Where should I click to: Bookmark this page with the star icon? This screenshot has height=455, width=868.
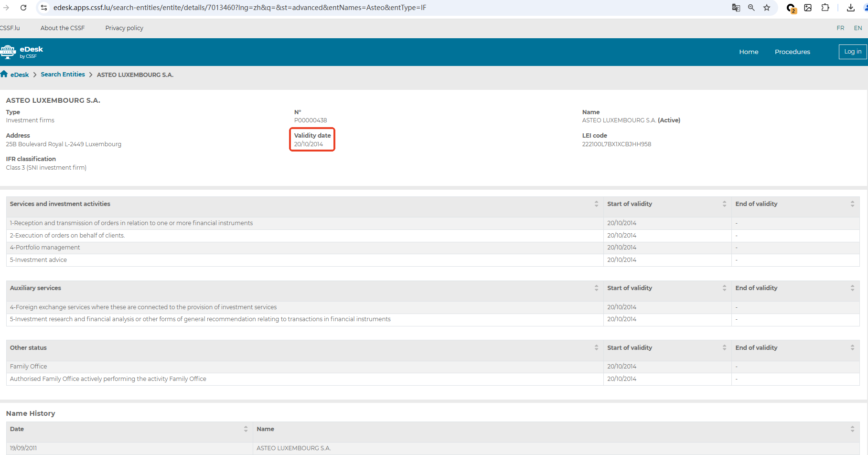point(767,8)
